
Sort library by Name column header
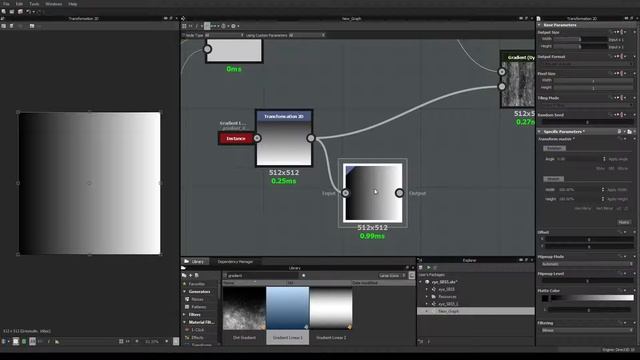coord(253,282)
